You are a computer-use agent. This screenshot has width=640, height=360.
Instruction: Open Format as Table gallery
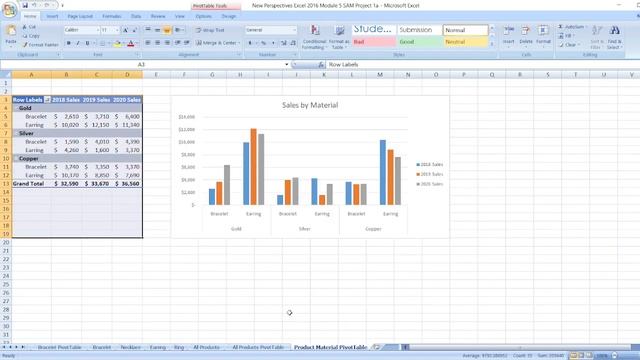[x=339, y=37]
